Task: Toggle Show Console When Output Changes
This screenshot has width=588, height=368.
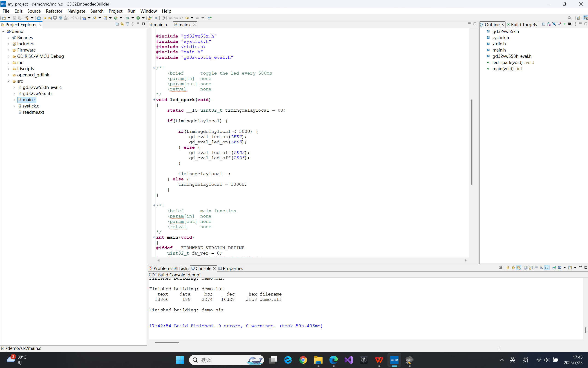Action: tap(547, 268)
